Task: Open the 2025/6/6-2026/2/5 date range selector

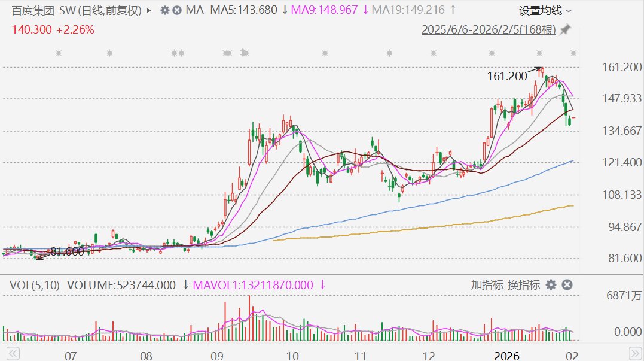Action: tap(489, 29)
